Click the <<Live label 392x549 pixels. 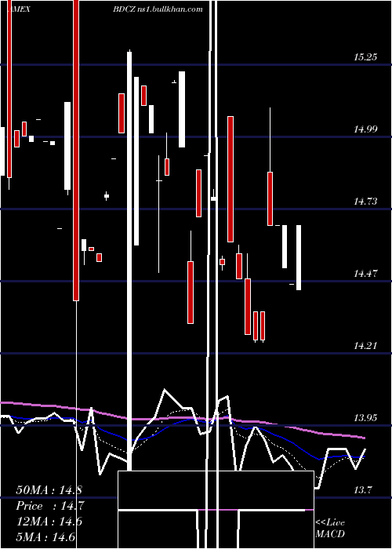[x=330, y=523]
